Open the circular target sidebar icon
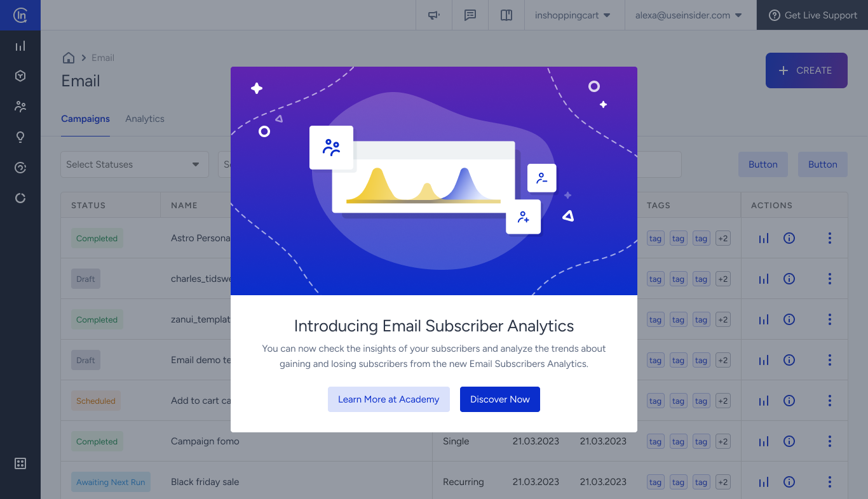The width and height of the screenshot is (868, 499). coord(20,168)
